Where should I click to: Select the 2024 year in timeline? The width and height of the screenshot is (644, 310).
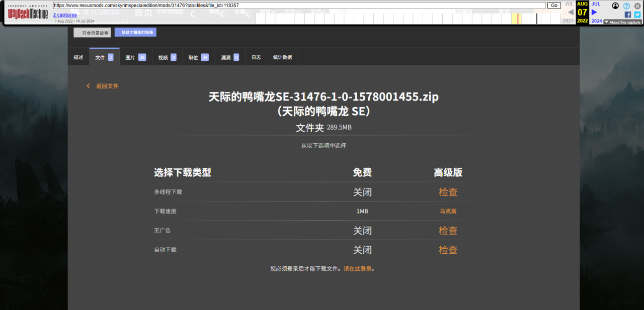point(597,21)
